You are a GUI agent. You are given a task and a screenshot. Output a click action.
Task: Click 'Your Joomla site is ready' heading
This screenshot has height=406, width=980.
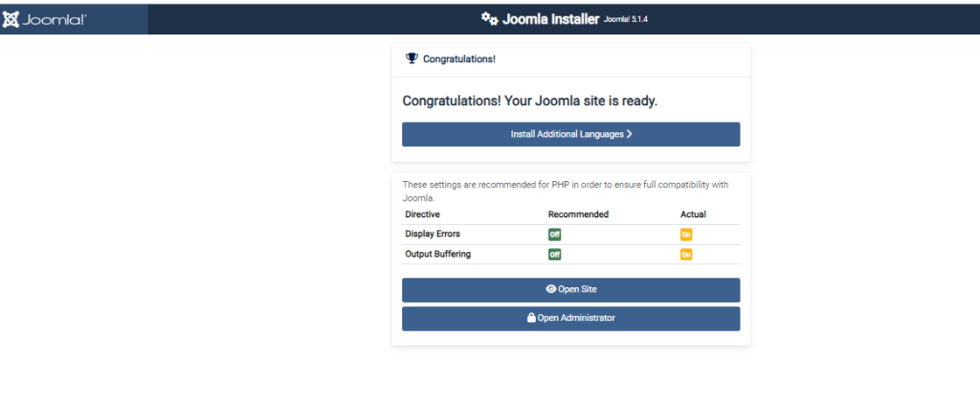tap(530, 101)
